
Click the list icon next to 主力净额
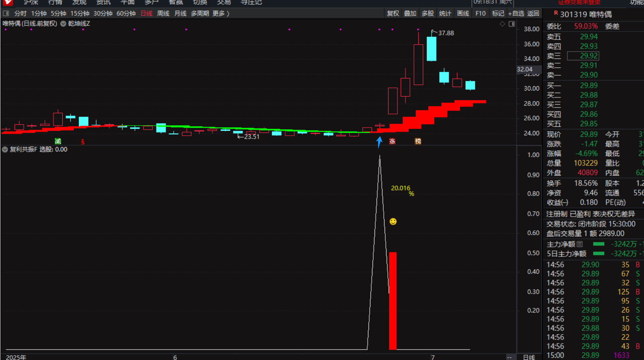[x=580, y=244]
